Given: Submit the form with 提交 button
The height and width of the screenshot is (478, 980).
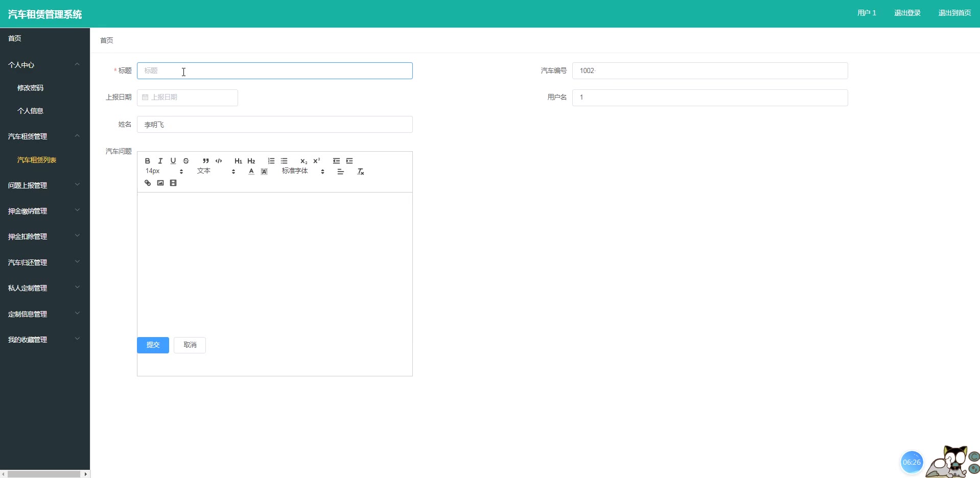Looking at the screenshot, I should (153, 345).
